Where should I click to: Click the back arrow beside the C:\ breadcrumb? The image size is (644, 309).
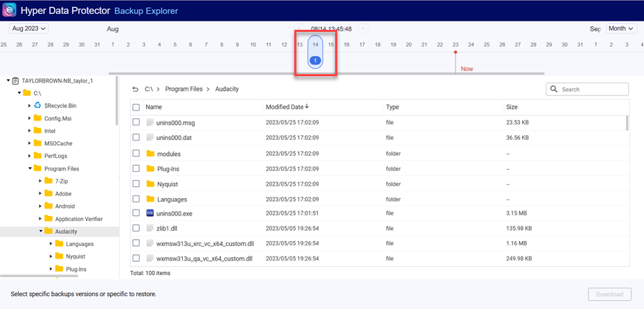(x=135, y=89)
